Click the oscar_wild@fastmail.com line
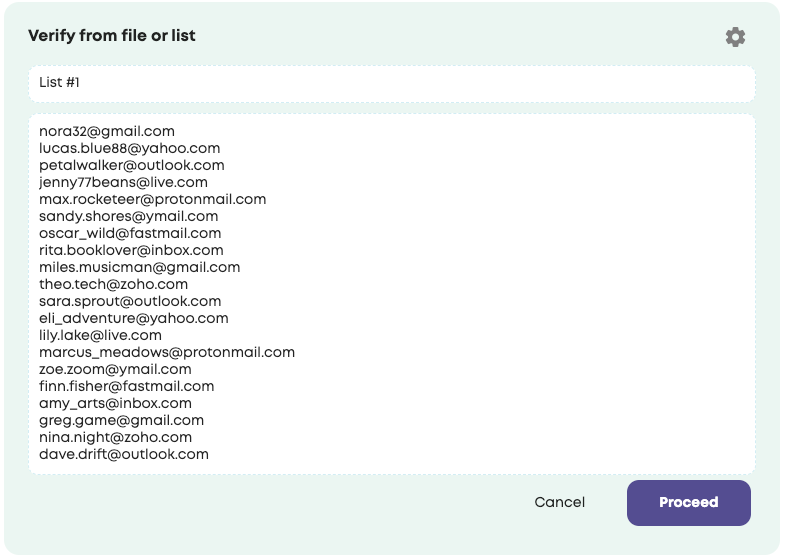Screen dimensions: 787x560 point(130,233)
